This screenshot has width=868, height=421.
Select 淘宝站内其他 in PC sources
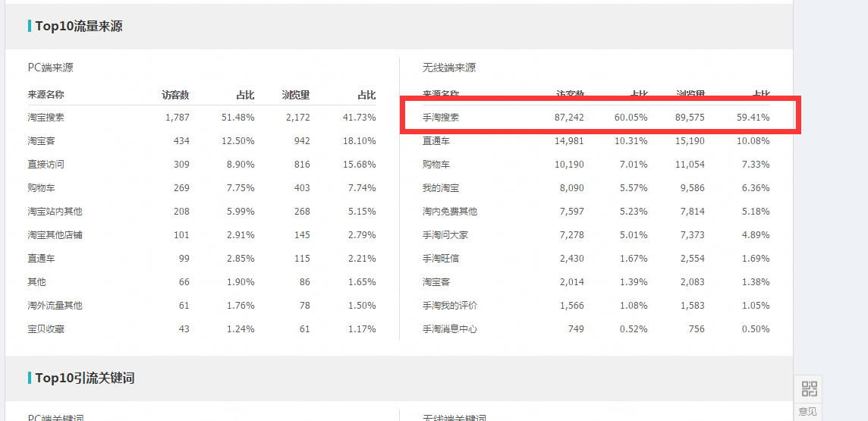pos(55,212)
